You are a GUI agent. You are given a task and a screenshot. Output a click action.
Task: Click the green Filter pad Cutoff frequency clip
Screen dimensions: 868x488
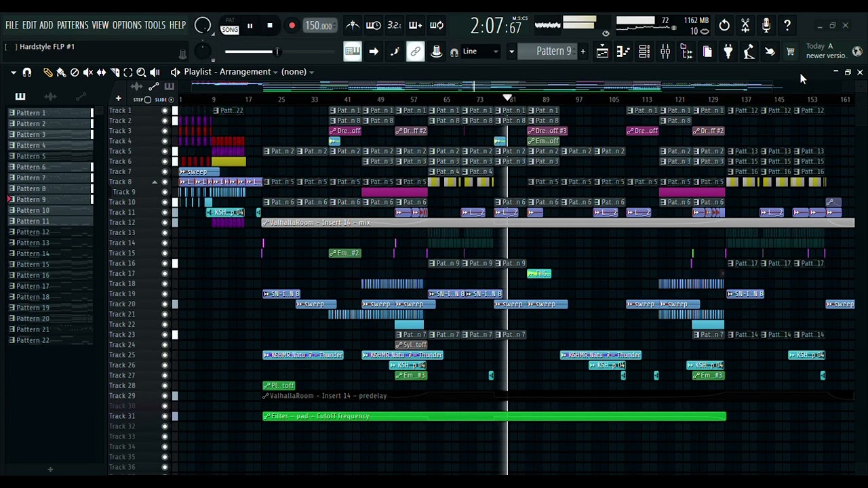point(494,416)
